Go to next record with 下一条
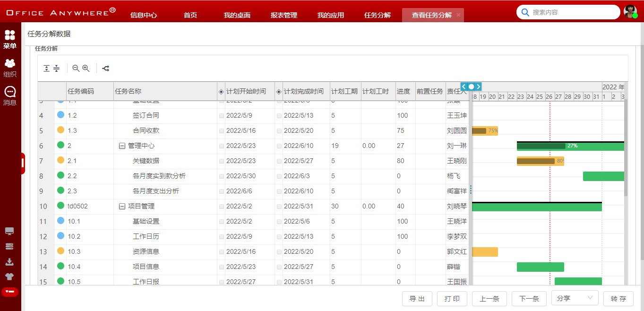The height and width of the screenshot is (311, 644). click(x=529, y=299)
